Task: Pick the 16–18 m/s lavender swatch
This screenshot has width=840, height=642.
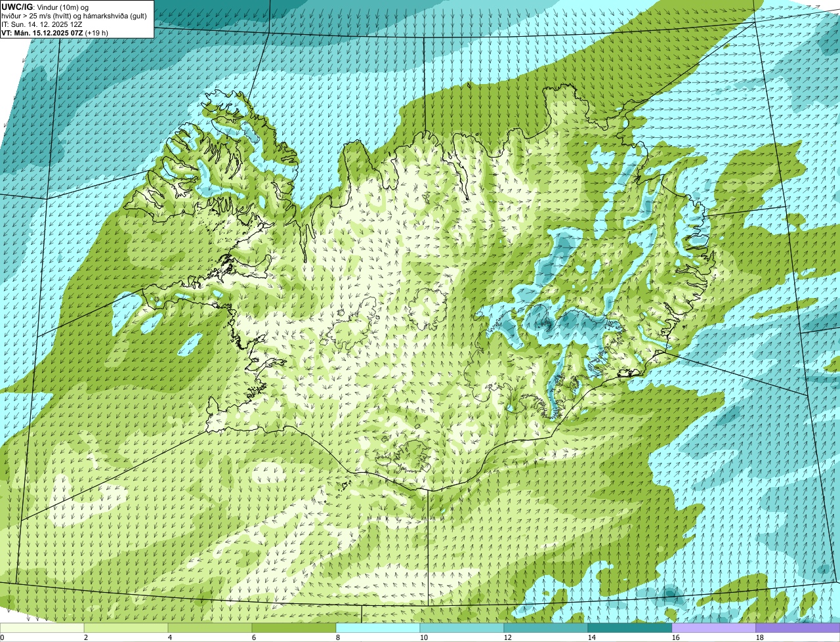Action: point(714,628)
